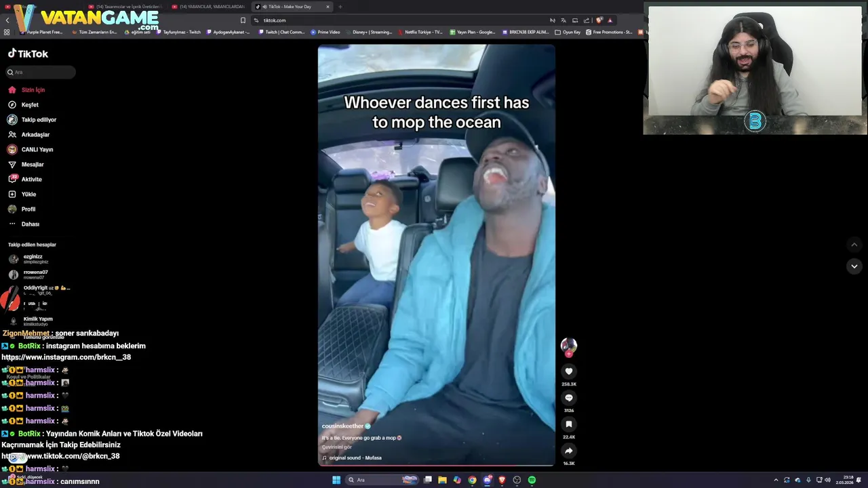Open the TikTok logo home link
The width and height of the screenshot is (868, 488).
coord(28,54)
